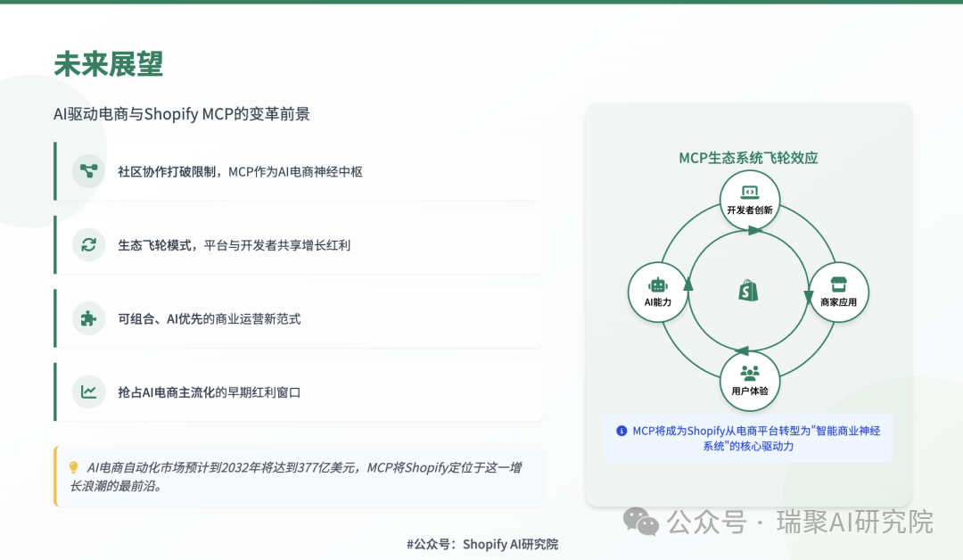Click the users group icon above 用户体验
Image resolution: width=963 pixels, height=560 pixels.
click(749, 373)
